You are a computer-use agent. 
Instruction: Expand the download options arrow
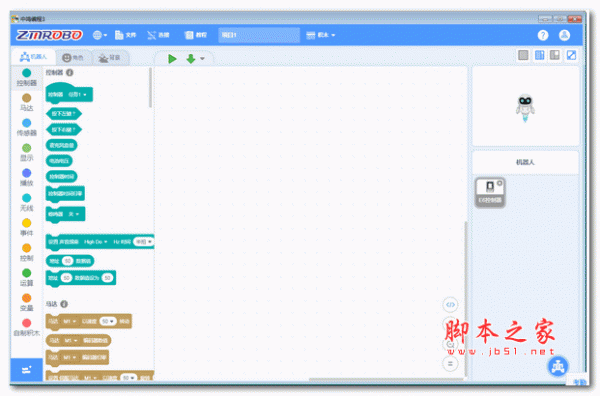[x=202, y=59]
